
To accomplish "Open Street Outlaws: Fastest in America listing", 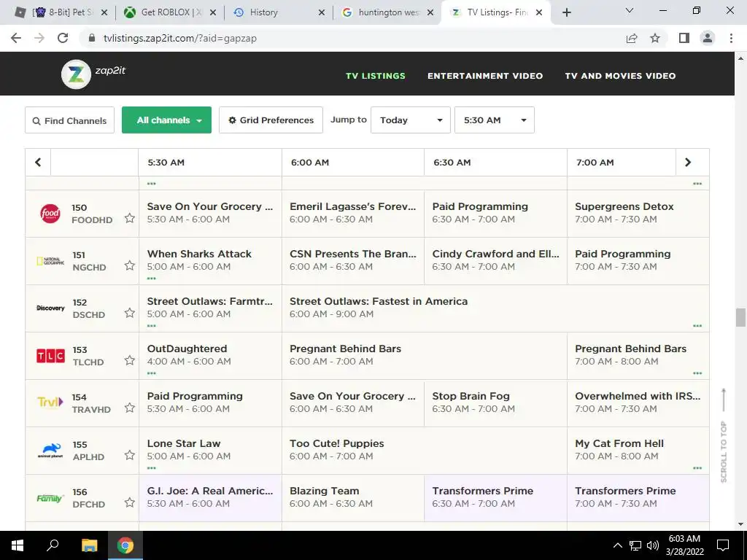I will click(495, 308).
